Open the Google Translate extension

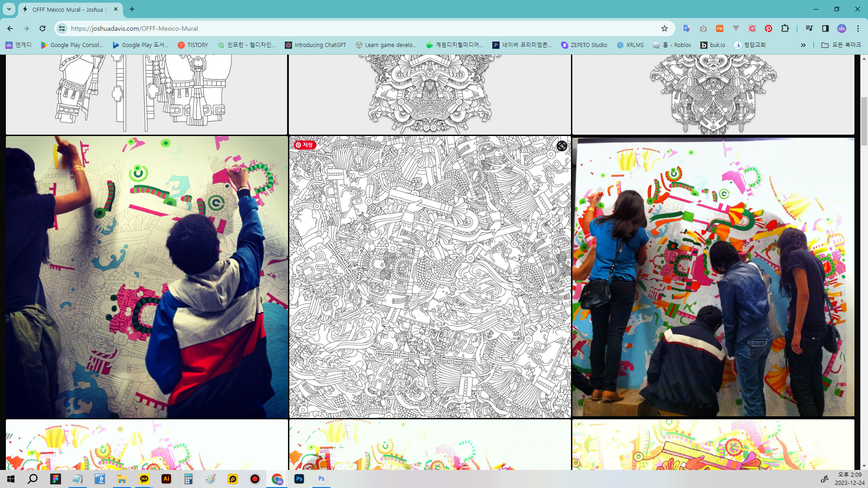687,28
